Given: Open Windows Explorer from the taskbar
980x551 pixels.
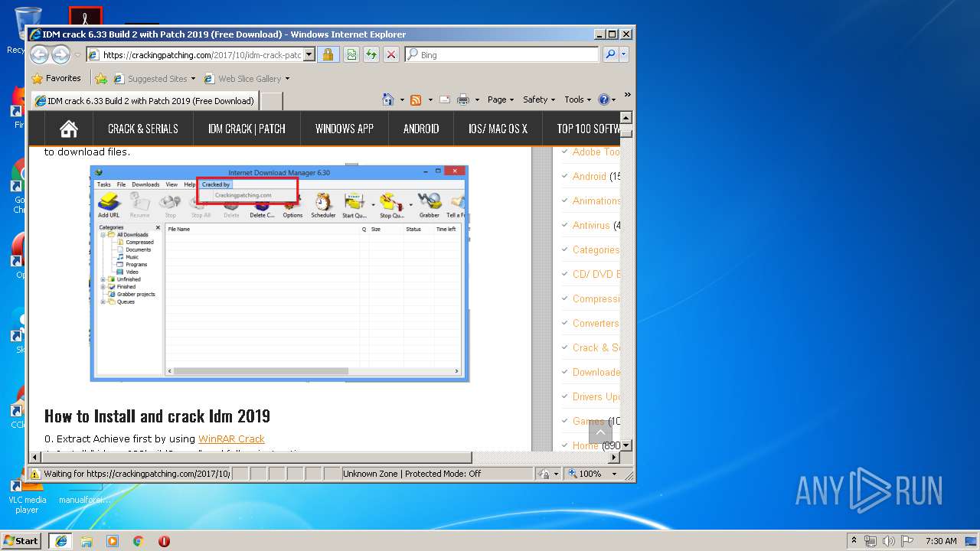Looking at the screenshot, I should (x=87, y=541).
